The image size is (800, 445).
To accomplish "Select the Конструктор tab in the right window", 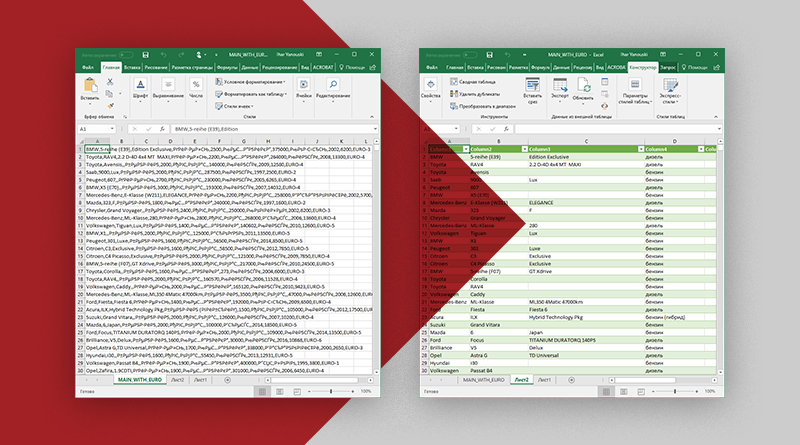I will [x=642, y=67].
